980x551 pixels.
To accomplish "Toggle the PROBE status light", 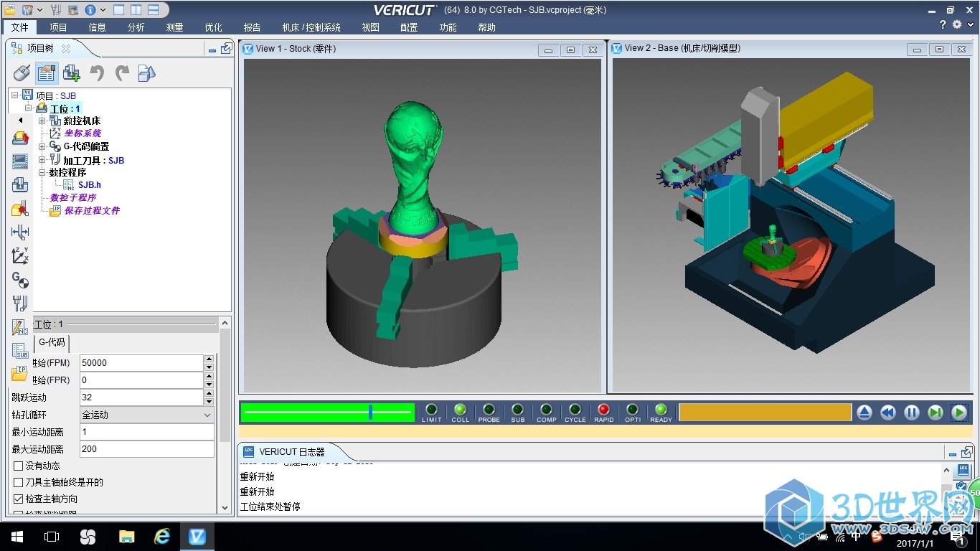I will (489, 410).
